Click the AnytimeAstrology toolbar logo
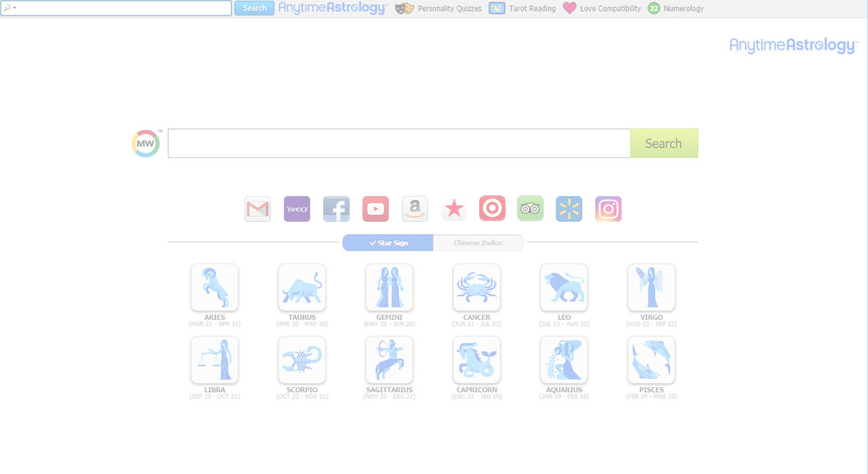Viewport: 868px width, 474px height. 333,8
